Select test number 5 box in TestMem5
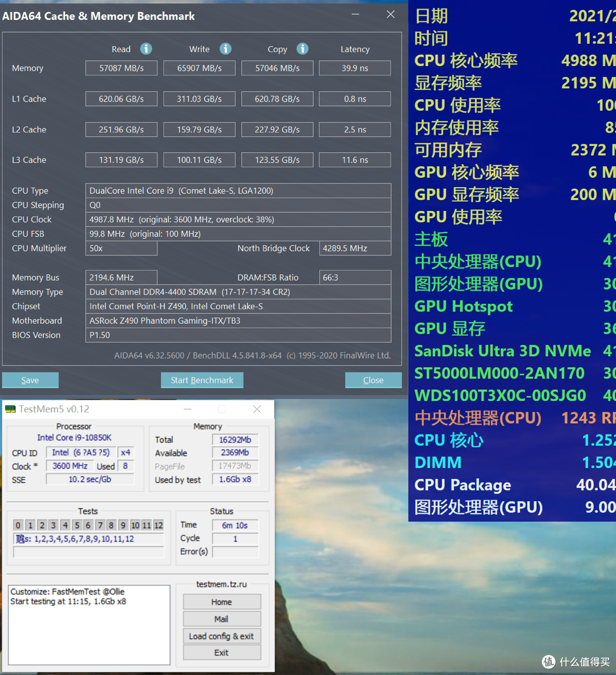 [x=77, y=525]
